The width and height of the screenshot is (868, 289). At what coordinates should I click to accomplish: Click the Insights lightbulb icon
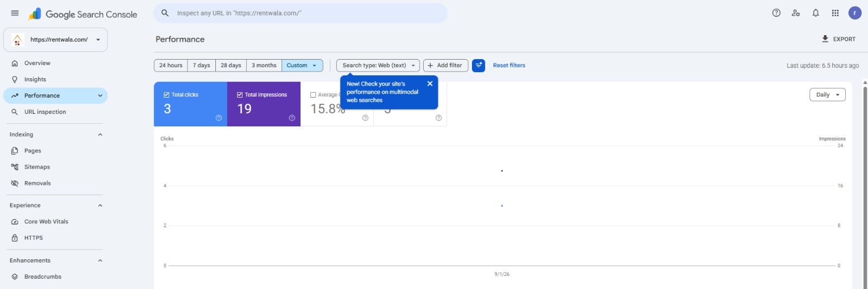15,80
